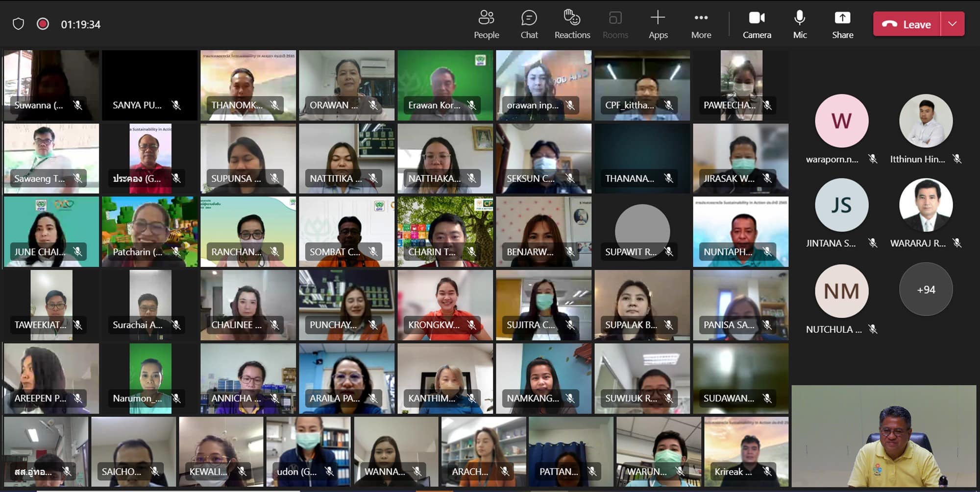980x492 pixels.
Task: Click the muted mic icon beside waraporn.n
Action: coord(873,159)
